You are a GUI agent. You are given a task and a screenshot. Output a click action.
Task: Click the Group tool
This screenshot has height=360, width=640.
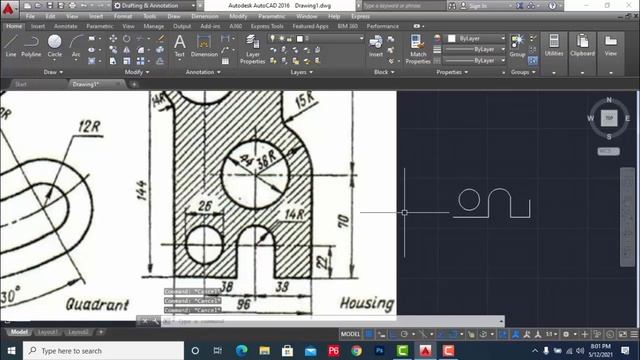pyautogui.click(x=517, y=45)
